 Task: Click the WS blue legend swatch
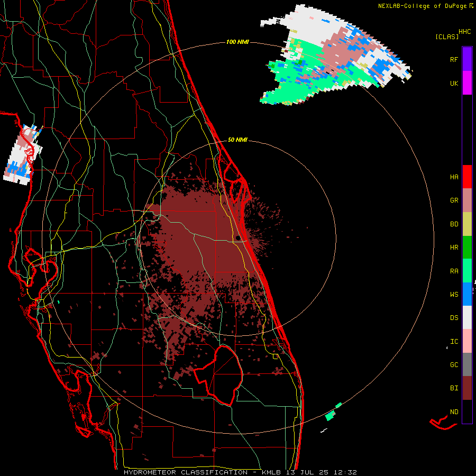pyautogui.click(x=467, y=294)
